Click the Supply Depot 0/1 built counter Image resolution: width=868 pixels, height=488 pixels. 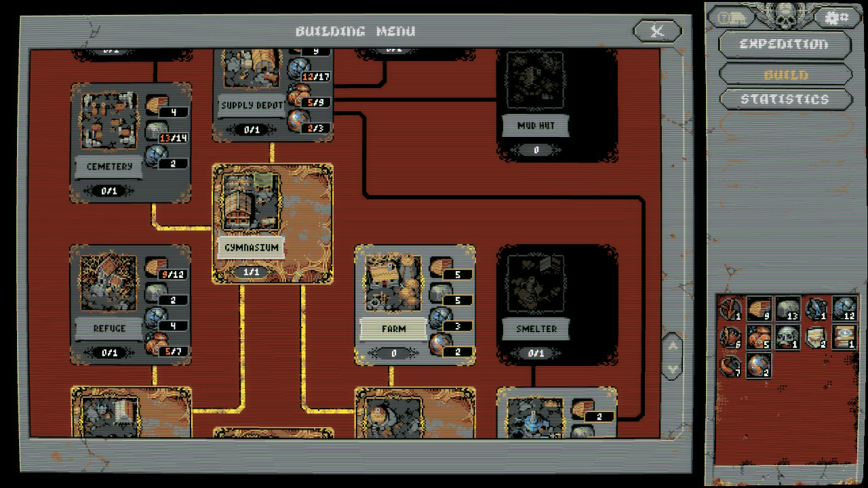(252, 129)
